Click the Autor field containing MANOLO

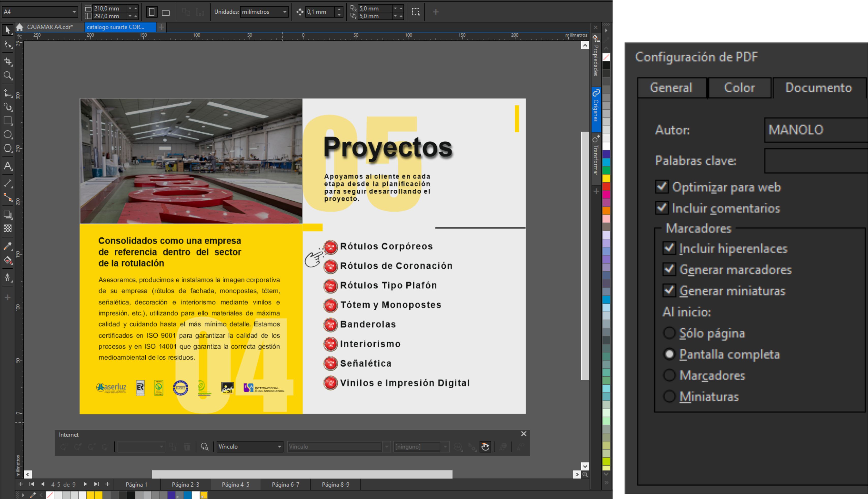(816, 130)
